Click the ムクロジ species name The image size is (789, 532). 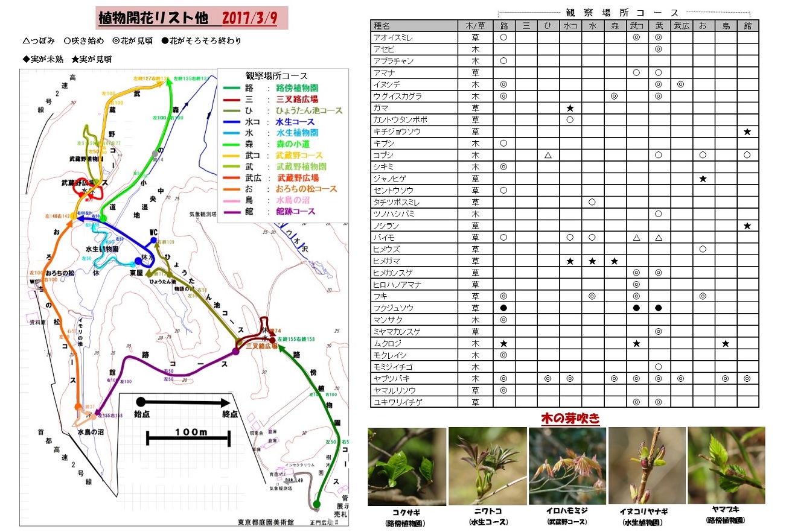(387, 343)
